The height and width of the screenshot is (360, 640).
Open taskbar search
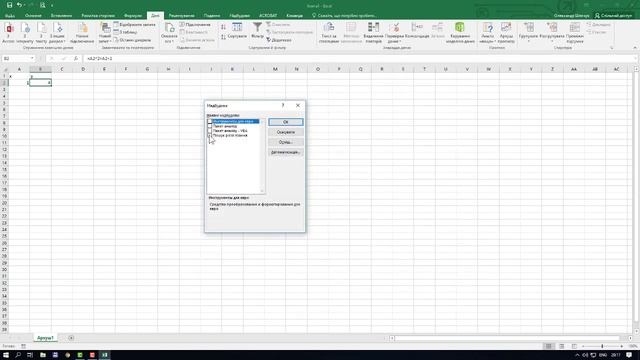[18, 355]
